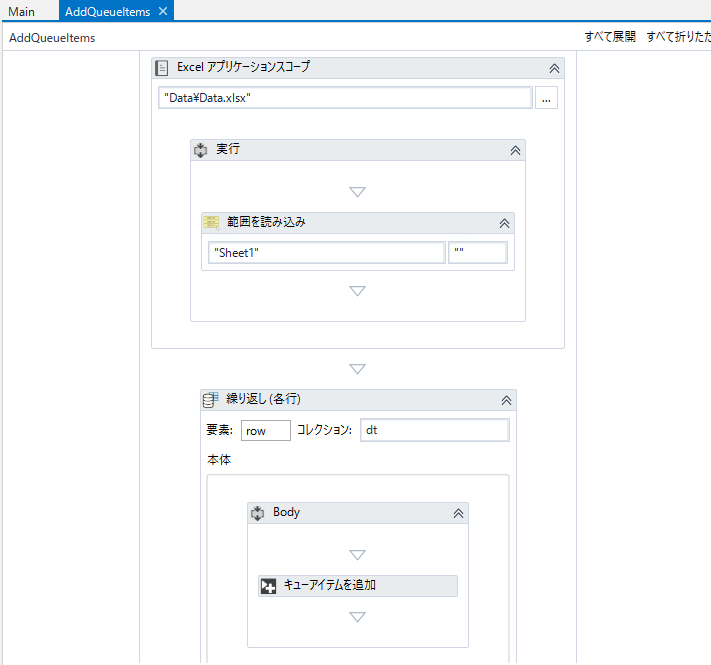Click the dt collection field
711x665 pixels.
[434, 430]
